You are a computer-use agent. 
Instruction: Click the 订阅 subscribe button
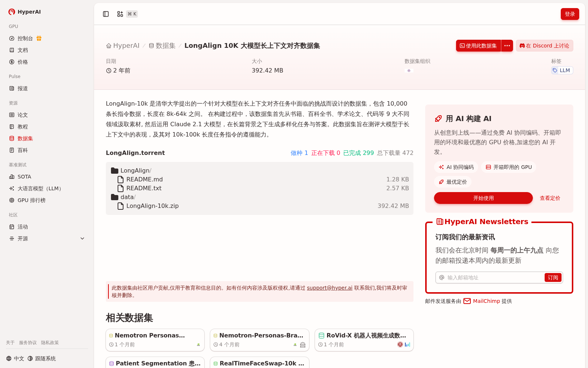tap(553, 277)
